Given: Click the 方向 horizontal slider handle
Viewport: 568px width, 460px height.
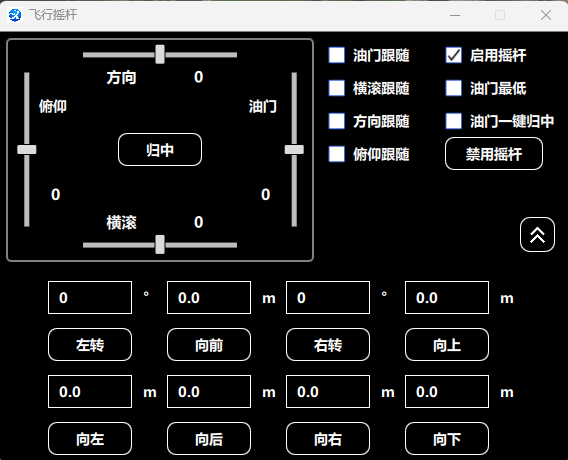Looking at the screenshot, I should (x=160, y=54).
